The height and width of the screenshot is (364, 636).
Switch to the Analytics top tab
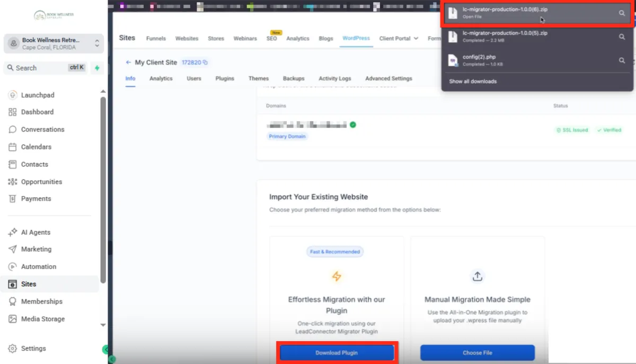pyautogui.click(x=298, y=39)
